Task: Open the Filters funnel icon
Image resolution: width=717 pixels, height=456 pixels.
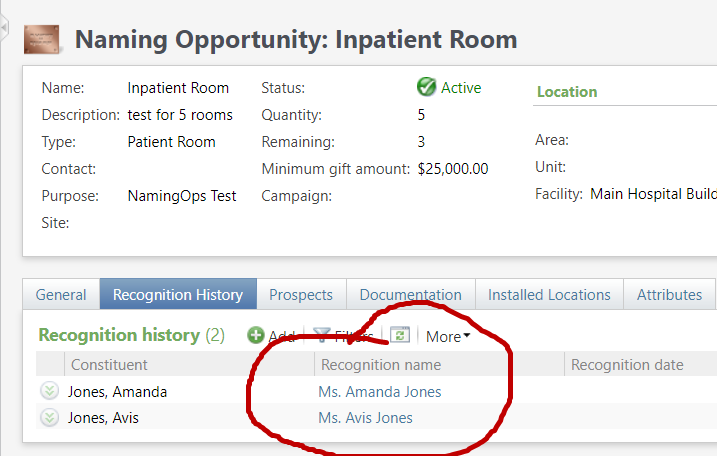Action: 322,336
